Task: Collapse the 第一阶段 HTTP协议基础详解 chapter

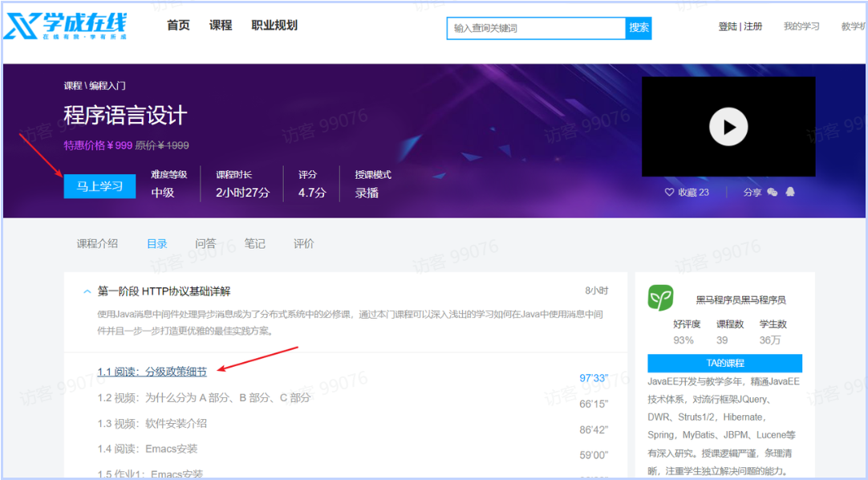Action: point(87,291)
